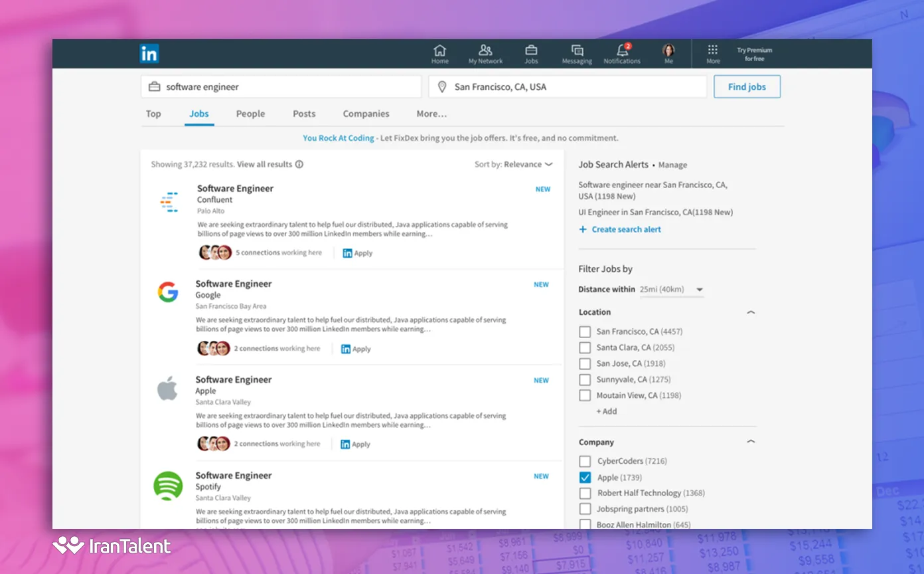924x574 pixels.
Task: Click connection avatars on Google job
Action: (x=213, y=348)
